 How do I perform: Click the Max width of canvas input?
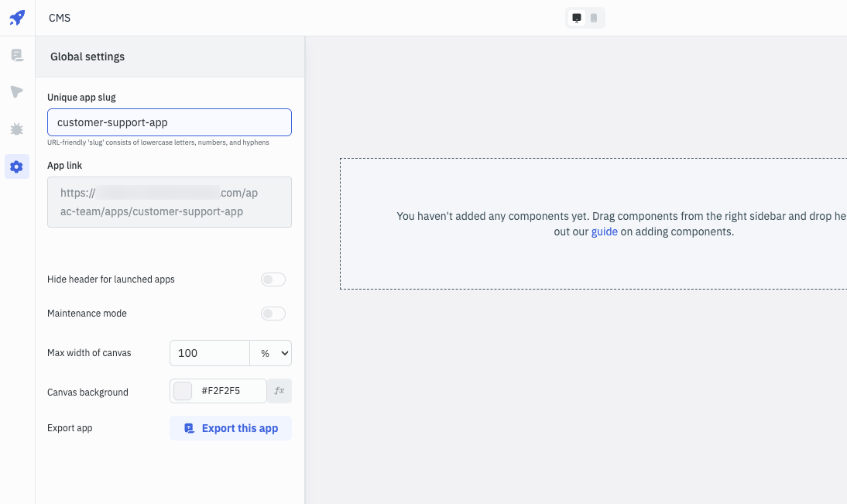pos(209,353)
